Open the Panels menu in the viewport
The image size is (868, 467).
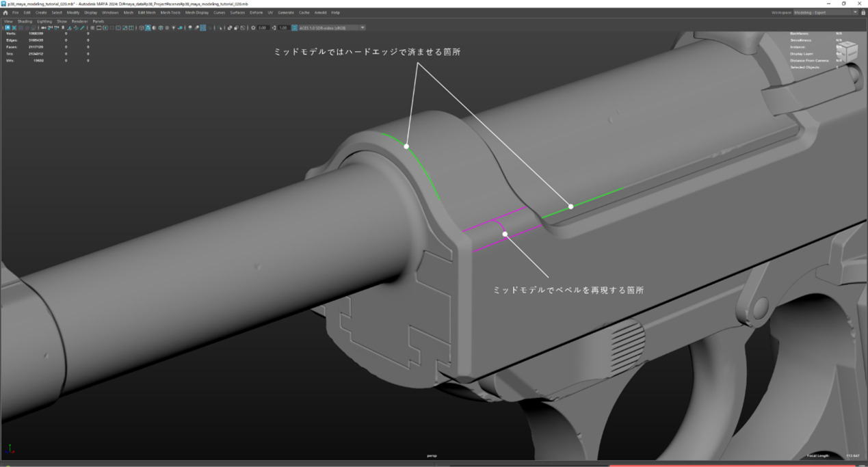(98, 21)
